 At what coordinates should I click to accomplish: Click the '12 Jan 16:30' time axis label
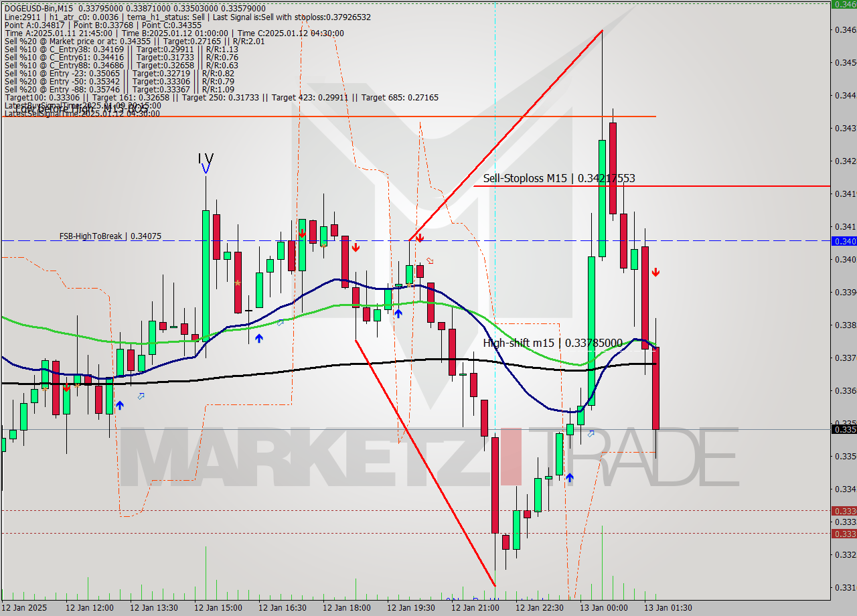282,608
